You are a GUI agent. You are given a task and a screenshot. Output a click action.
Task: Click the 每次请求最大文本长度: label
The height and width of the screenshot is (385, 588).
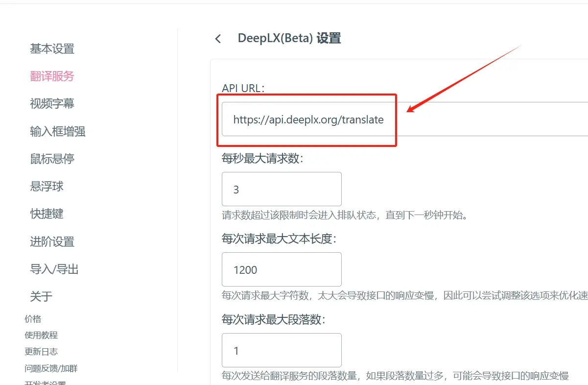pyautogui.click(x=279, y=239)
